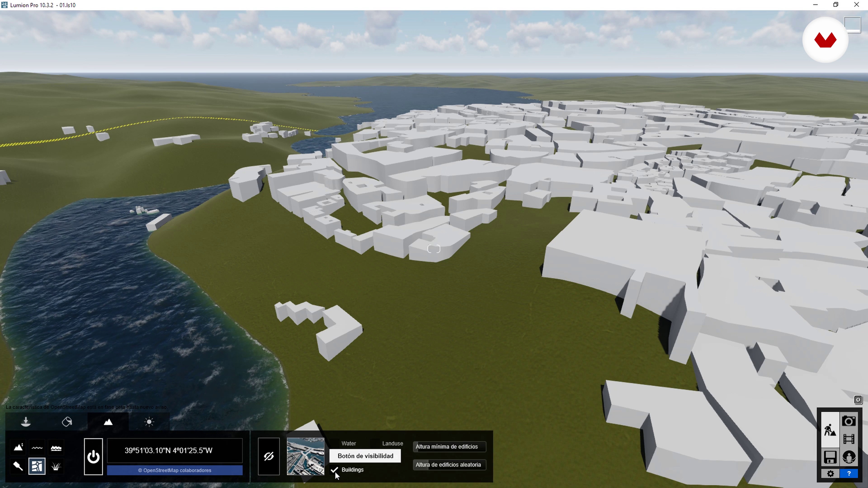
Task: Click the small layer 0 indicator
Action: pyautogui.click(x=858, y=400)
